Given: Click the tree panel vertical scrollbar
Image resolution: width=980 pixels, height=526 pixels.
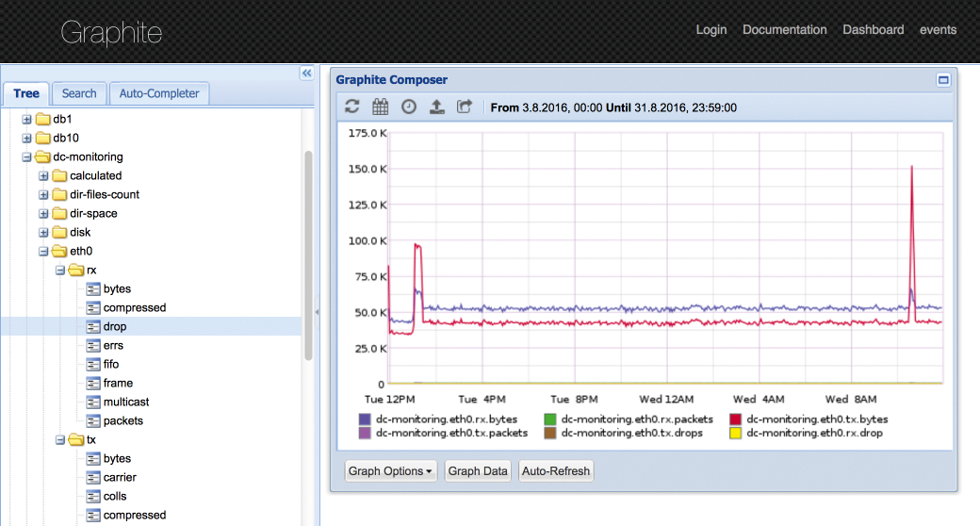Looking at the screenshot, I should 308,255.
